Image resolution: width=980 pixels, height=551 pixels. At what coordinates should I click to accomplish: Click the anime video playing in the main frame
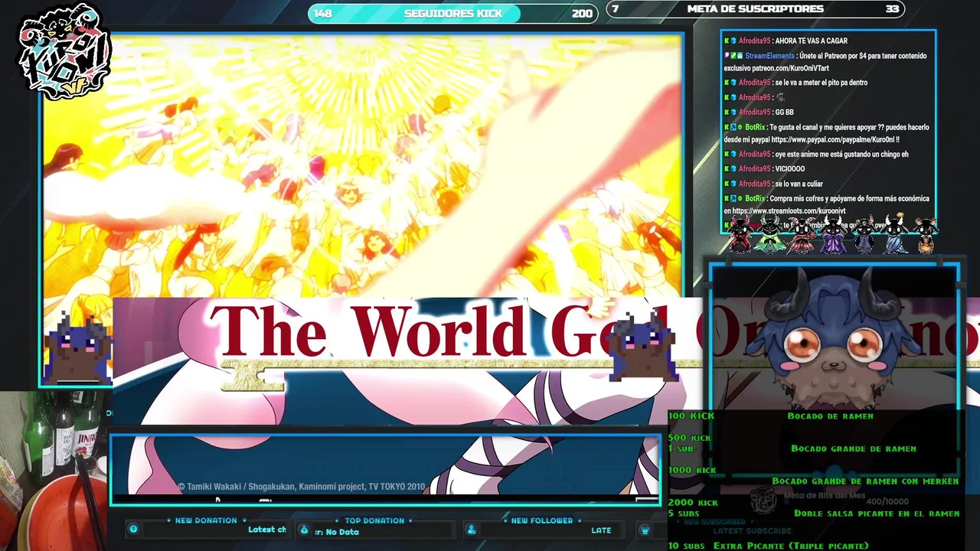tap(362, 165)
